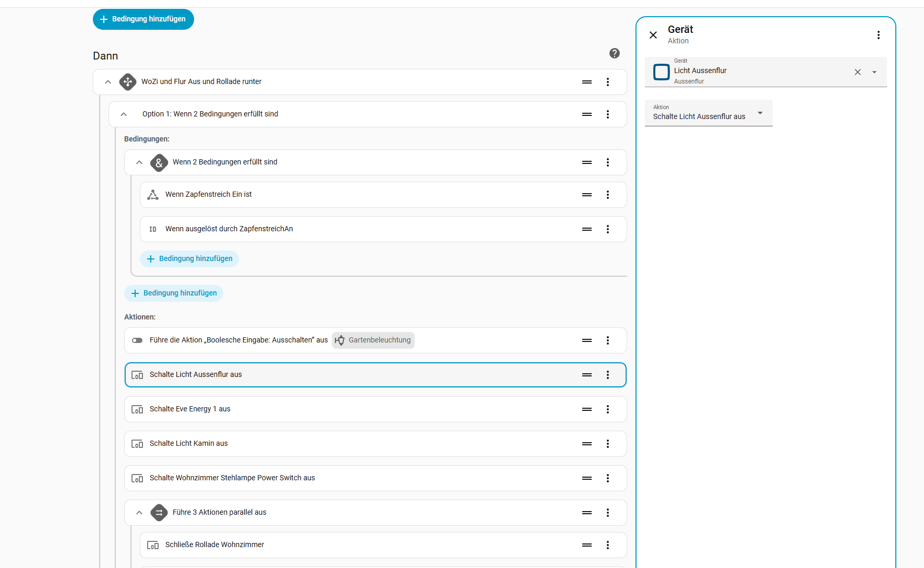Viewport: 924px width, 568px height.
Task: Collapse the Führe 3 Aktionen parallel block
Action: click(139, 513)
